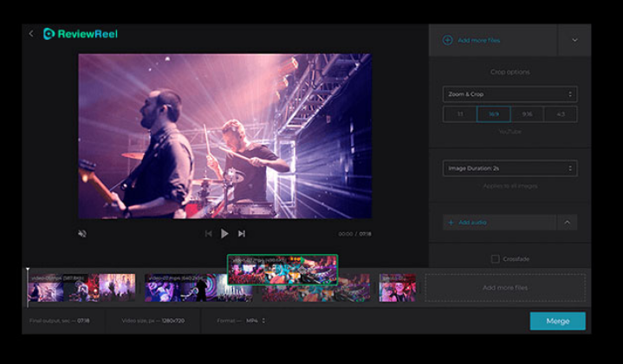Enable the Crossfade checkbox

coord(495,258)
